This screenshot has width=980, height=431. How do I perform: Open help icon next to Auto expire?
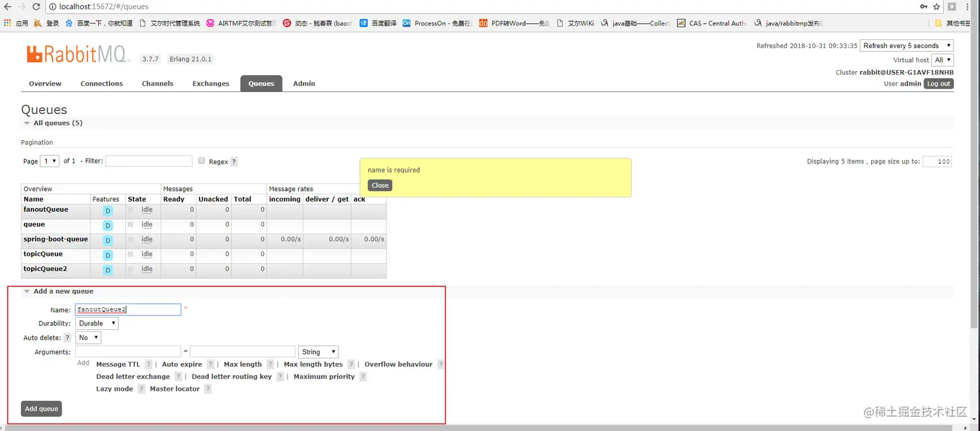tap(211, 364)
